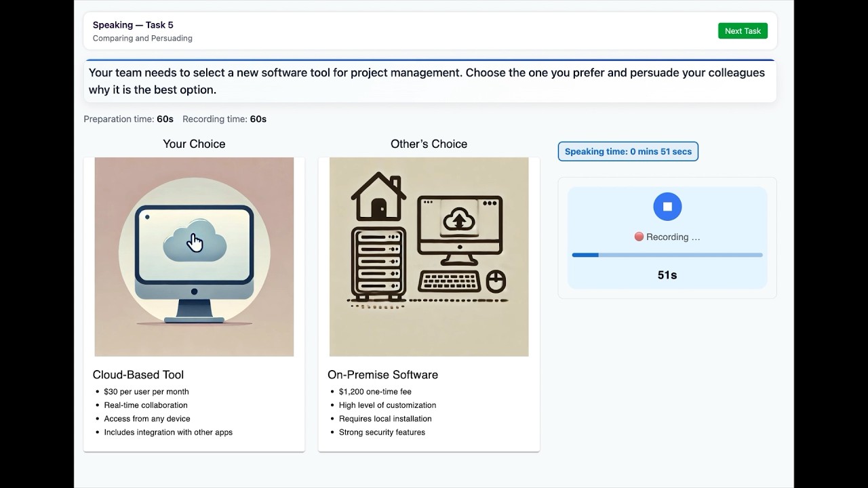Select the Cloud-Based Tool image
The image size is (868, 488).
pyautogui.click(x=194, y=257)
